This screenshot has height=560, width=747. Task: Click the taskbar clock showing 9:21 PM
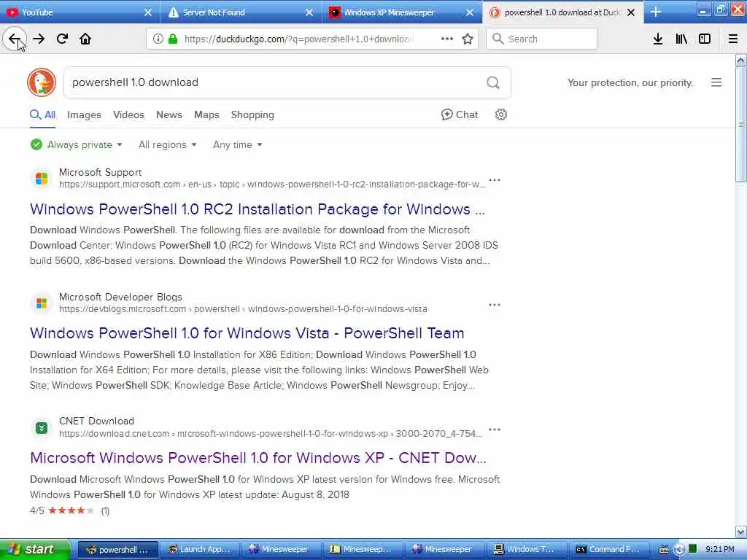tap(720, 549)
